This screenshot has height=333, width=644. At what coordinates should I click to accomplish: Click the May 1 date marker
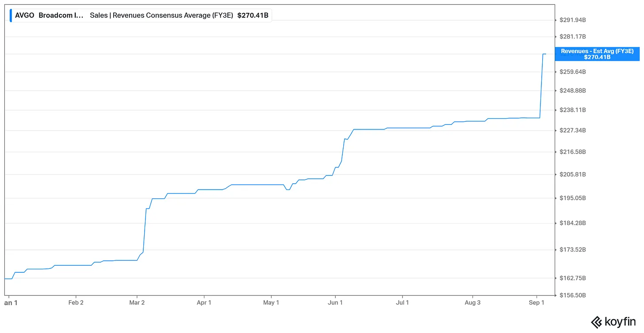point(271,303)
